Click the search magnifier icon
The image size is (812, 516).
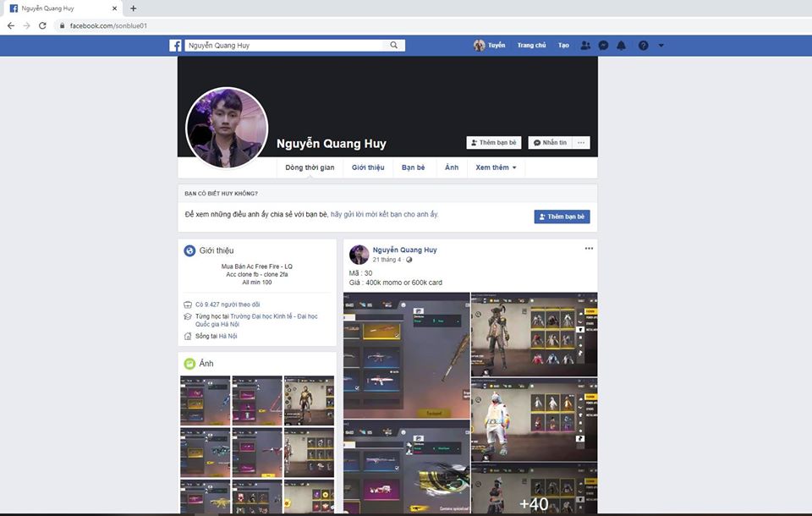click(x=394, y=46)
